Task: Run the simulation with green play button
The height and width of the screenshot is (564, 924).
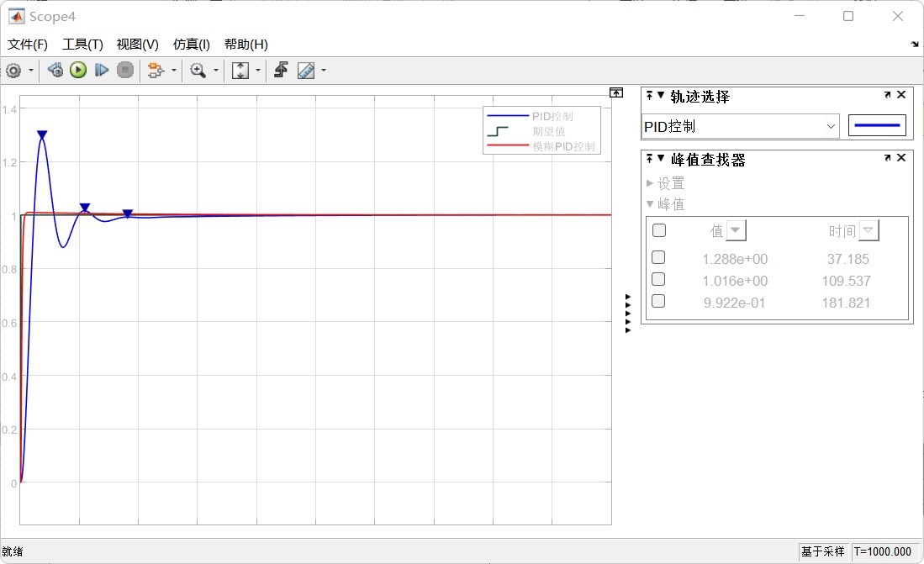Action: 78,70
